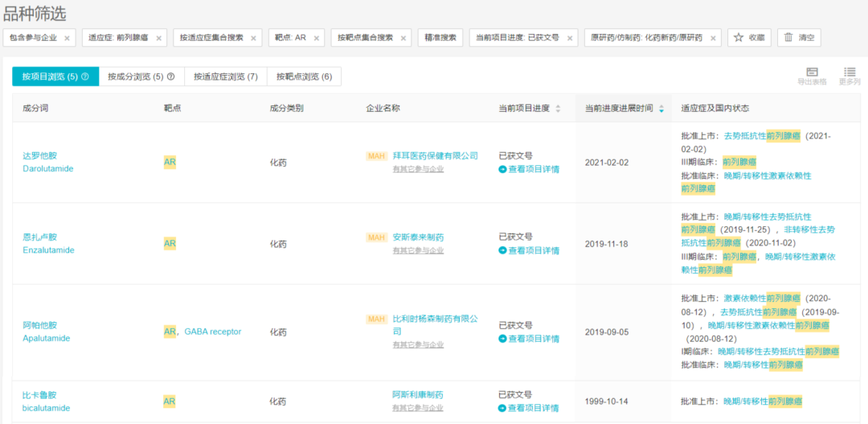This screenshot has height=424, width=868.
Task: Sort by 当前进度进展时间 column arrows
Action: tap(661, 108)
